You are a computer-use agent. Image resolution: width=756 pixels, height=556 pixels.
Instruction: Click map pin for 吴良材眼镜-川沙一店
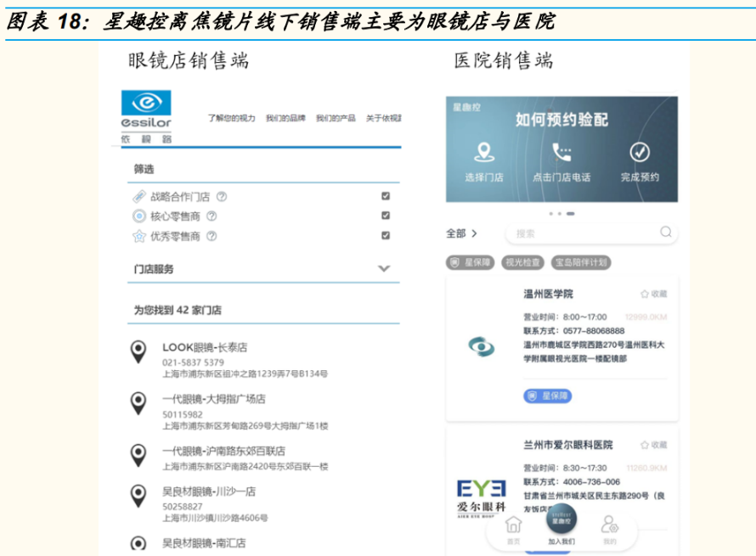pos(138,496)
